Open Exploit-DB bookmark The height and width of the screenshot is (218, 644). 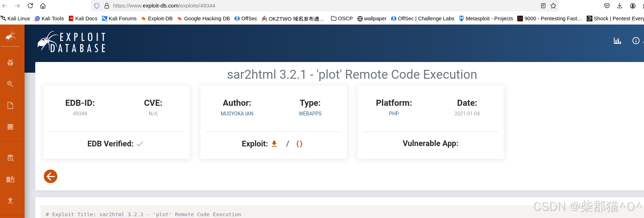157,19
